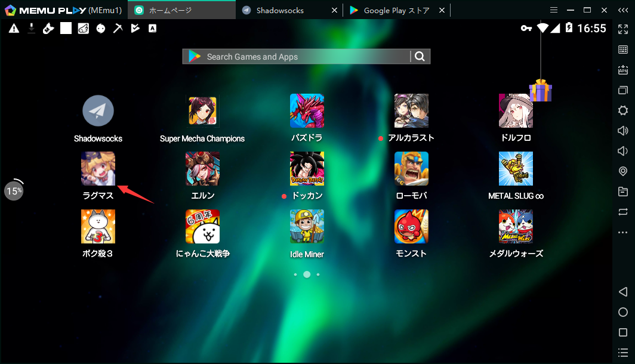The height and width of the screenshot is (364, 635).
Task: Open METAL SLUG ∞
Action: (x=516, y=169)
